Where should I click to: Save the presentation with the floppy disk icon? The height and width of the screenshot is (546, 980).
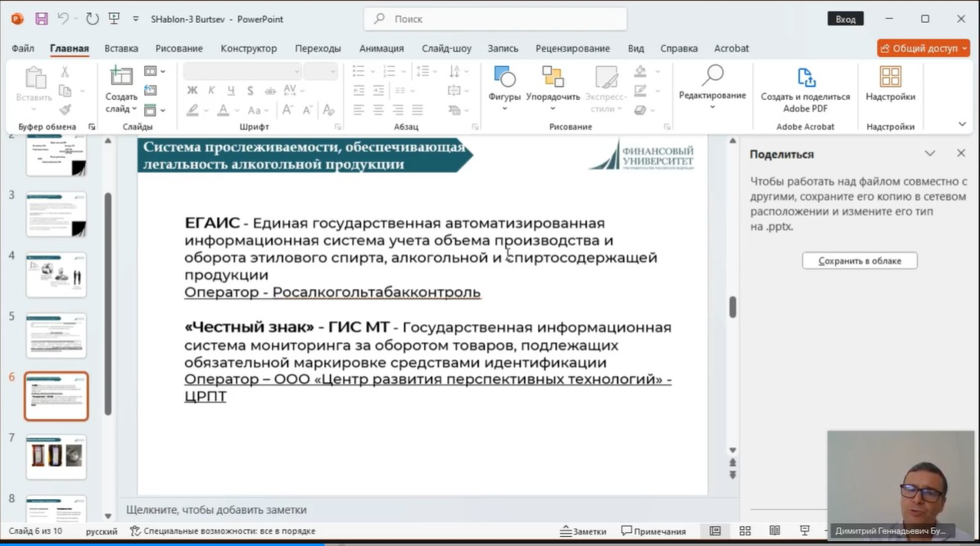coord(41,19)
